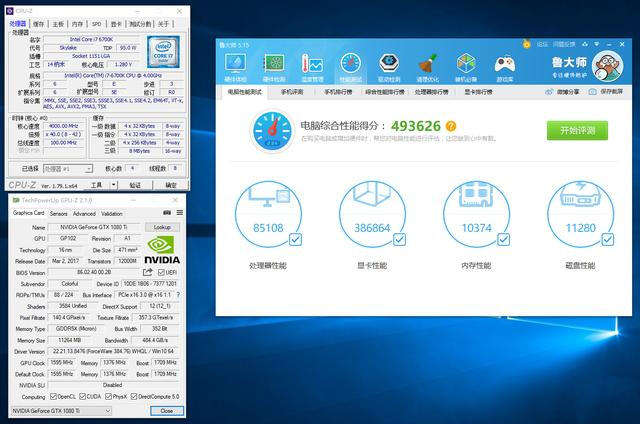Open the hardware detection circuit-board icon in Ludashi
The width and height of the screenshot is (640, 424).
coord(274,64)
